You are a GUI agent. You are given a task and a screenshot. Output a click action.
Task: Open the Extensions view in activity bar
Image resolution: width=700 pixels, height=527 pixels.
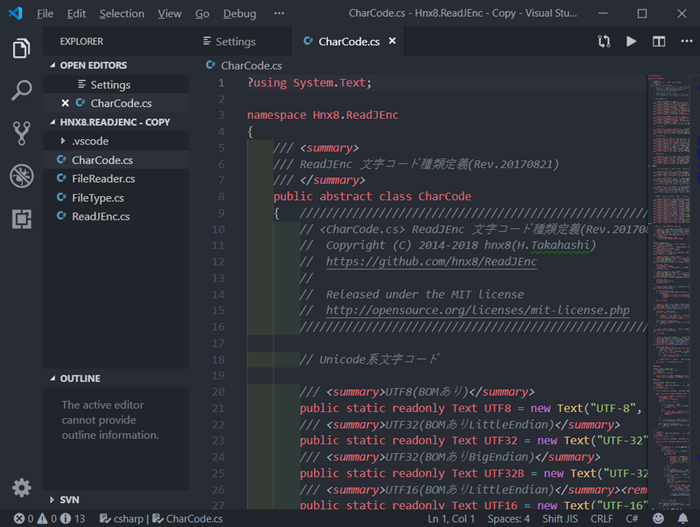(21, 218)
